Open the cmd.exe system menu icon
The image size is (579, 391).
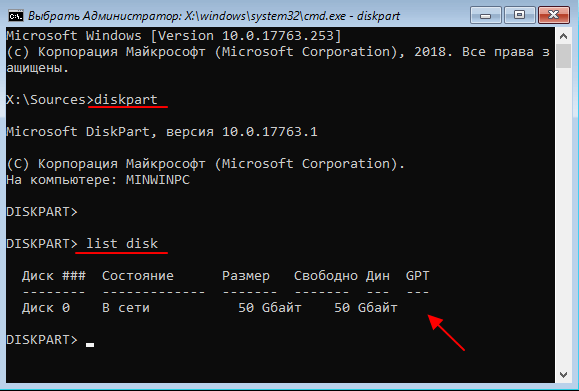[16, 16]
